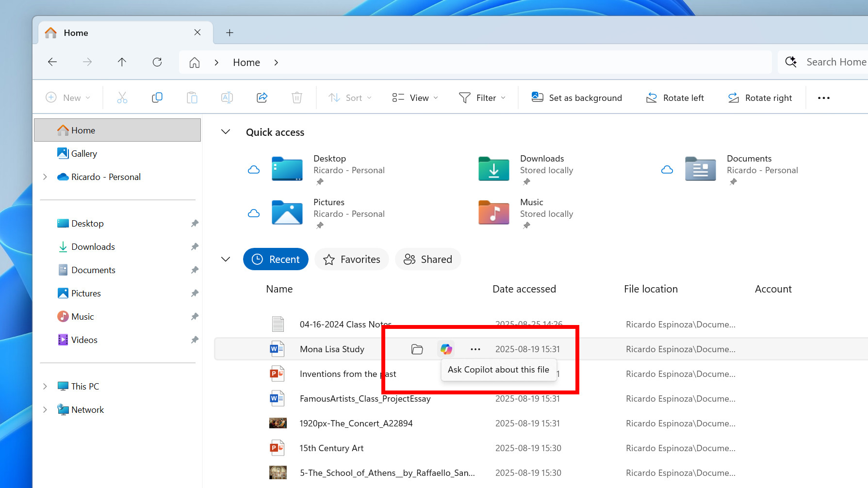This screenshot has width=868, height=488.
Task: Go up one folder level arrow
Action: click(122, 62)
